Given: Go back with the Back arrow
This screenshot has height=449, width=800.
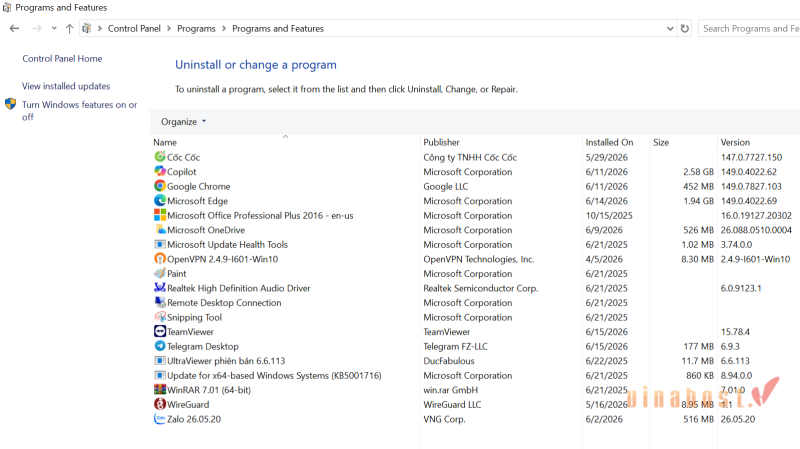Looking at the screenshot, I should point(14,29).
